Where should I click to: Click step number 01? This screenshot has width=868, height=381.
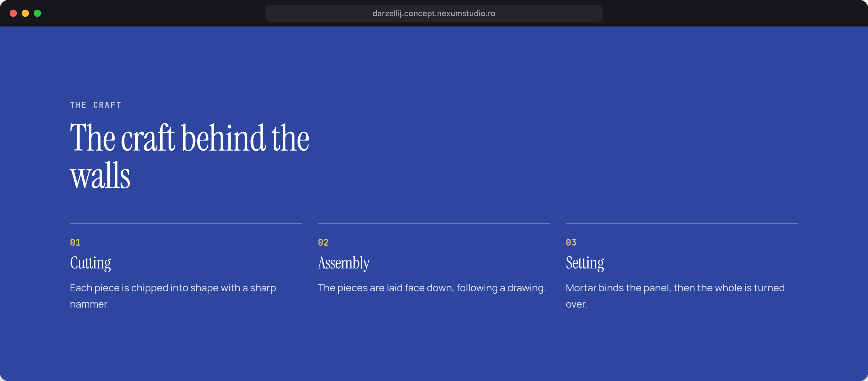coord(75,242)
